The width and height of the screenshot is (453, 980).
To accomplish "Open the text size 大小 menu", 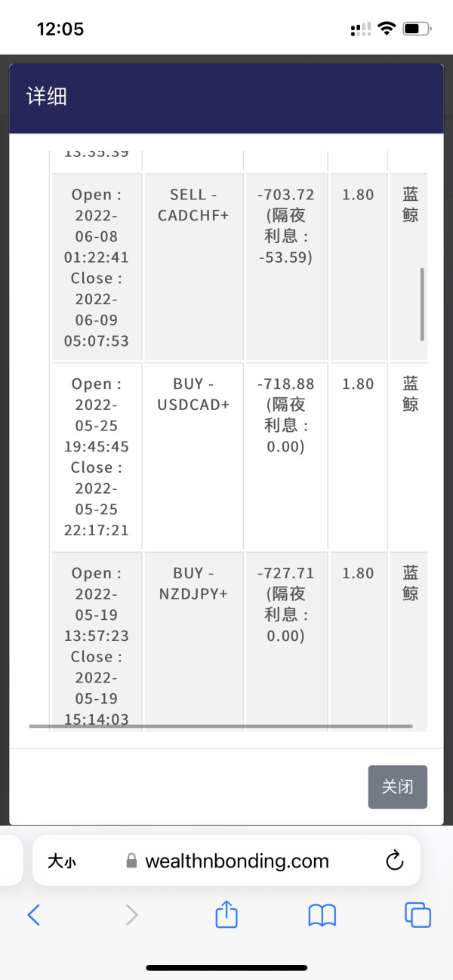I will [62, 861].
